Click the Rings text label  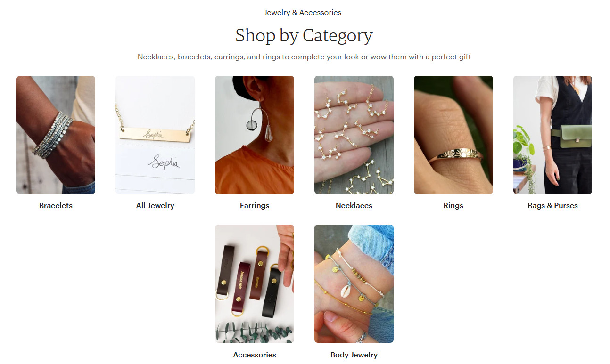453,206
